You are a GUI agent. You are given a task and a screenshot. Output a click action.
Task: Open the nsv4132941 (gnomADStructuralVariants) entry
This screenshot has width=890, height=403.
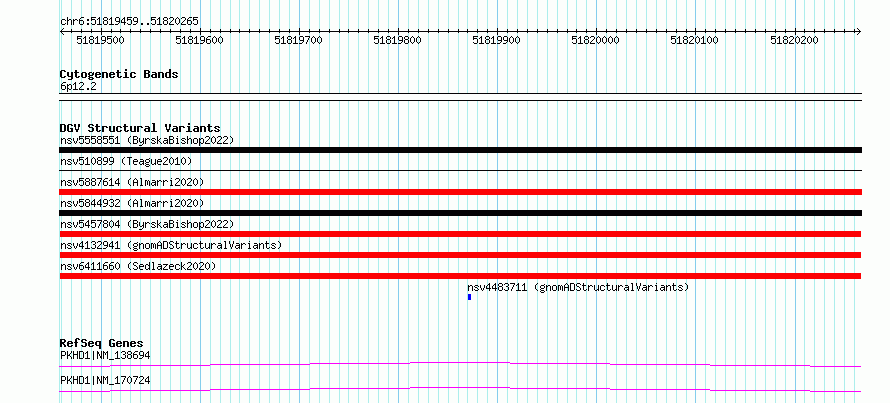coord(171,245)
